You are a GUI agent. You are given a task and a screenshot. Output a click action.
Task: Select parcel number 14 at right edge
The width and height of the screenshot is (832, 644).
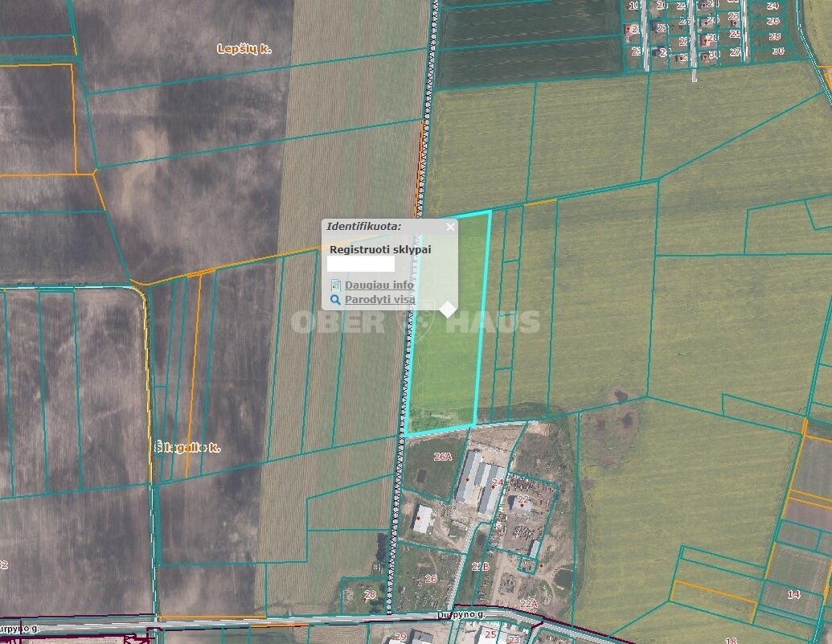(x=793, y=594)
